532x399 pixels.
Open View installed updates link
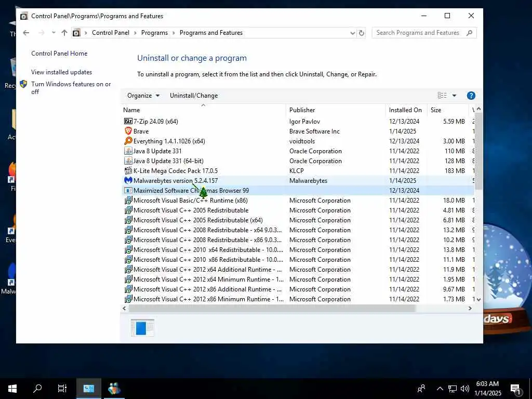(61, 72)
